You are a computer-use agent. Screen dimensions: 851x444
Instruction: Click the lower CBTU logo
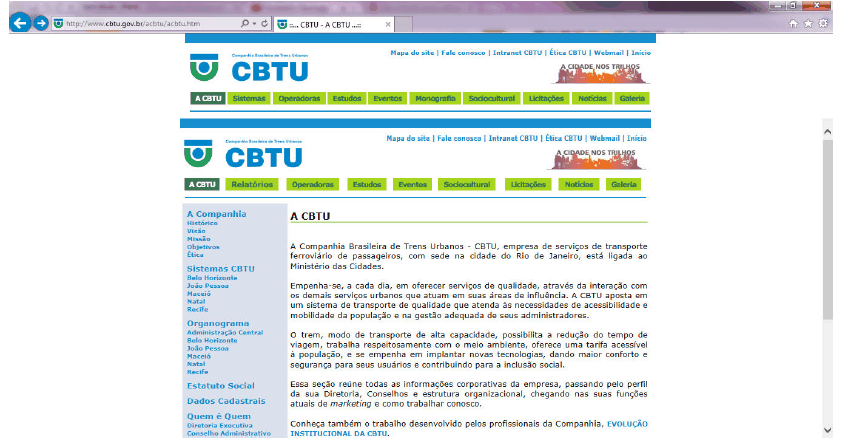(x=243, y=154)
